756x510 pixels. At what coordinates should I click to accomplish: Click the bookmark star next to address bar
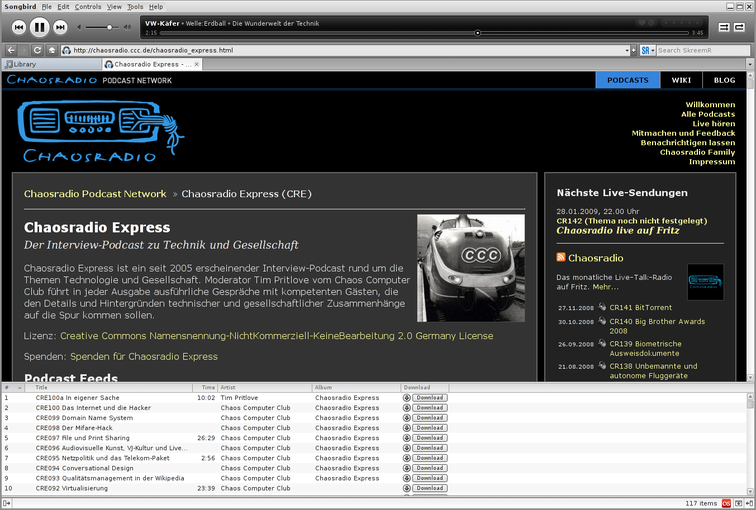634,50
